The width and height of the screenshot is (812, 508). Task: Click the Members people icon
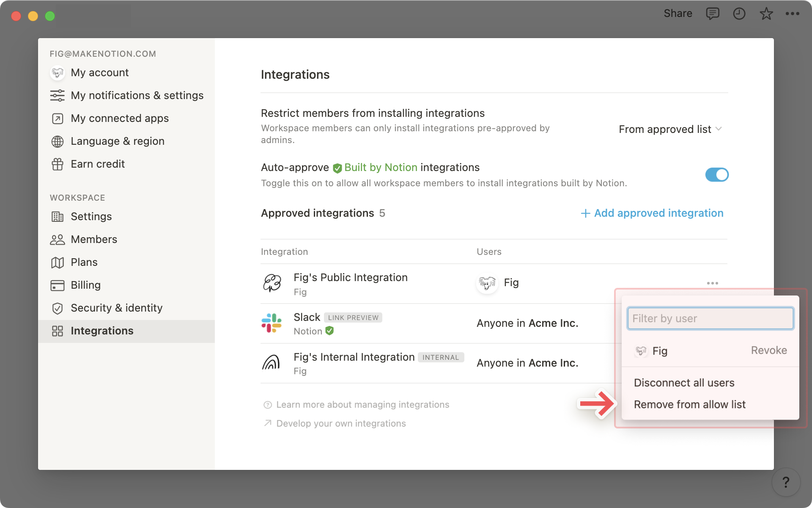(x=57, y=239)
